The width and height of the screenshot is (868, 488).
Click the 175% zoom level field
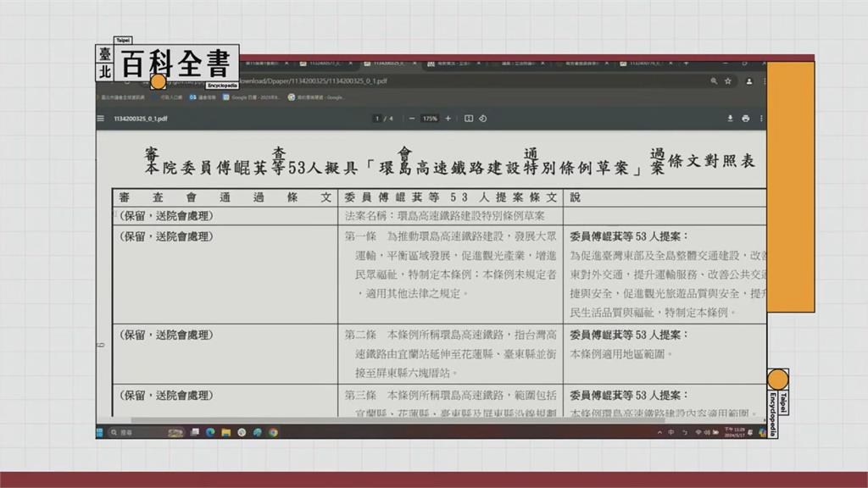[x=430, y=119]
